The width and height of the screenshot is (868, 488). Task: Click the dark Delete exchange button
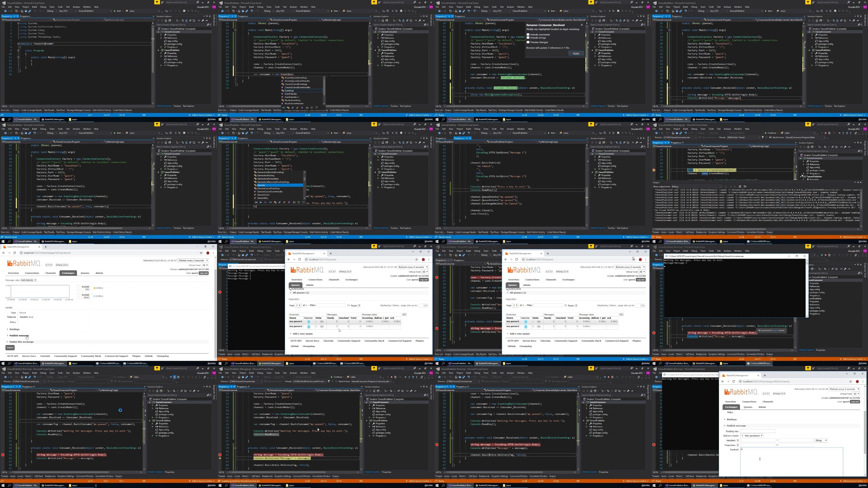10,348
